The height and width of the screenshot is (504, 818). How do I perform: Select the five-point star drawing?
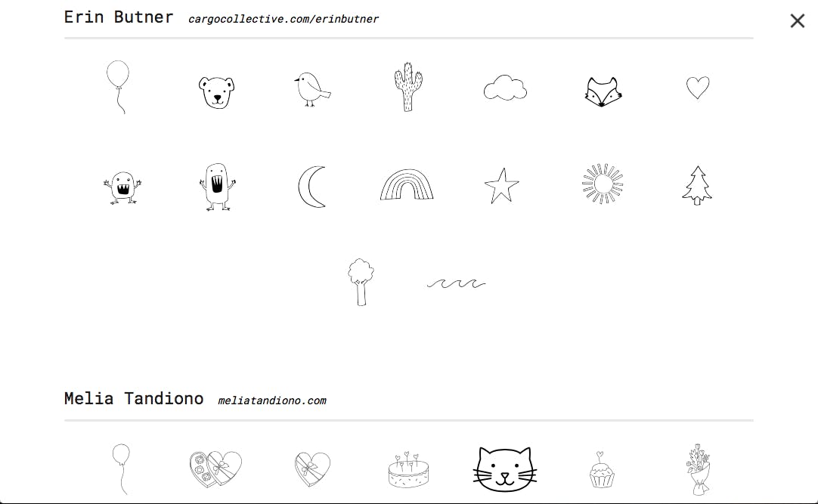pyautogui.click(x=501, y=186)
